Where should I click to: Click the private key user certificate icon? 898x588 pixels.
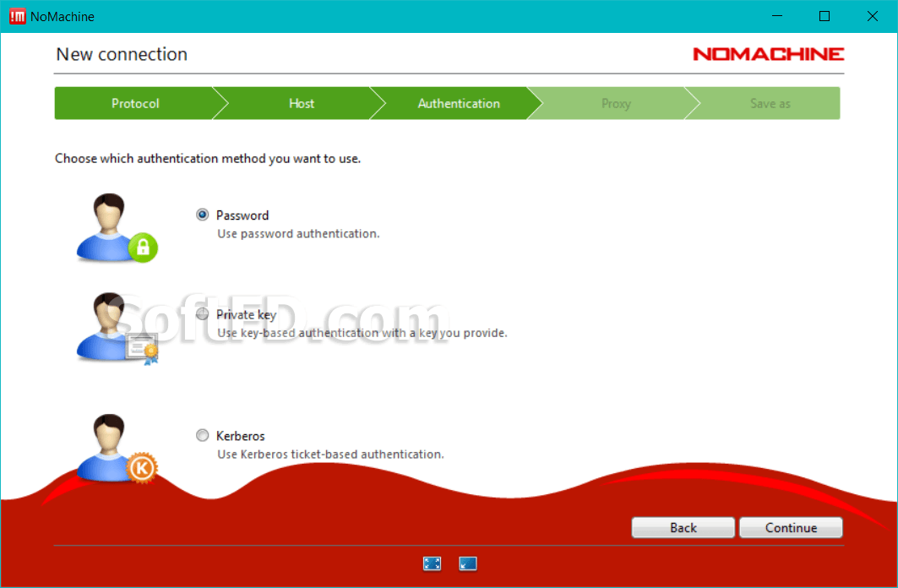point(117,328)
